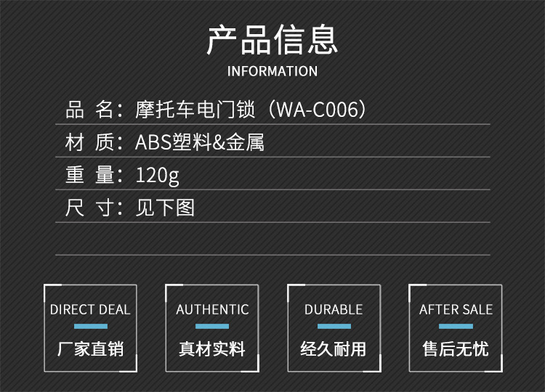Click the WA-C006 model number
Screen dimensions: 545x392
click(318, 110)
